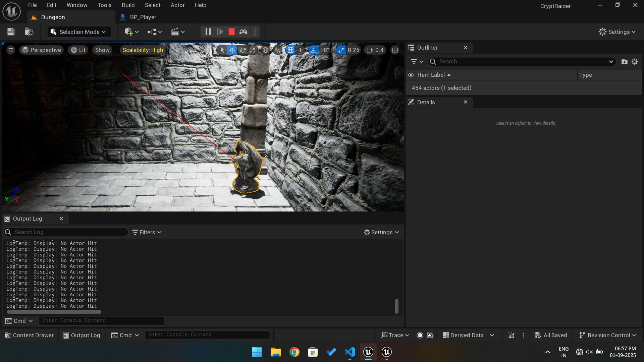The image size is (644, 362).
Task: Toggle scale snapping in viewport
Action: tap(341, 50)
